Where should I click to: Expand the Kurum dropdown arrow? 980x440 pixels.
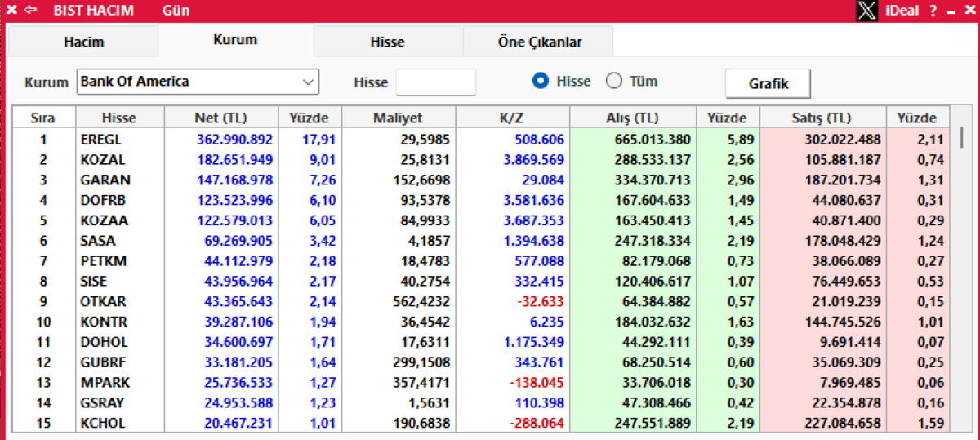[308, 82]
